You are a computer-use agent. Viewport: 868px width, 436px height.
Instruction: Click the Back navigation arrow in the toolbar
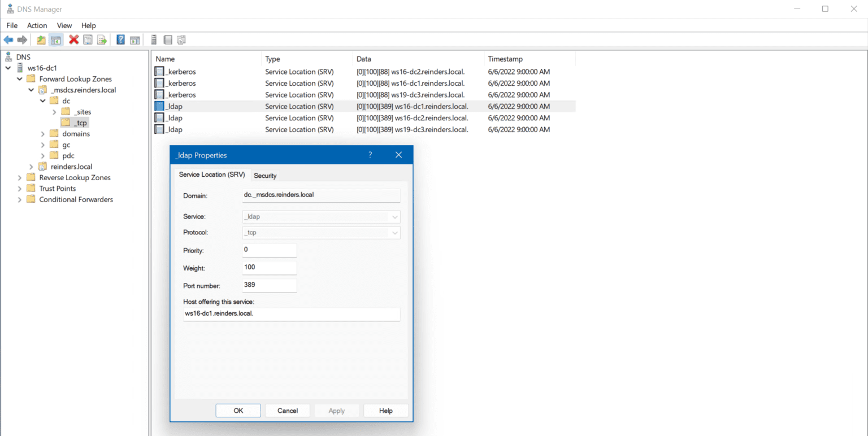pos(8,39)
